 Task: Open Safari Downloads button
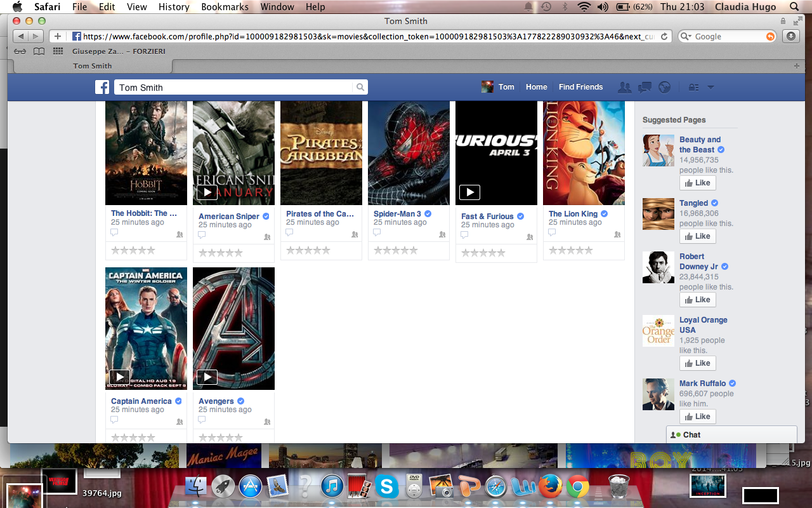point(791,36)
